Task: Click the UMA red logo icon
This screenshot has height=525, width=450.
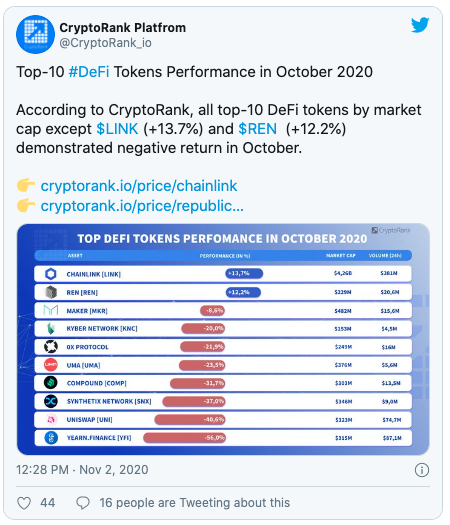Action: click(x=51, y=365)
